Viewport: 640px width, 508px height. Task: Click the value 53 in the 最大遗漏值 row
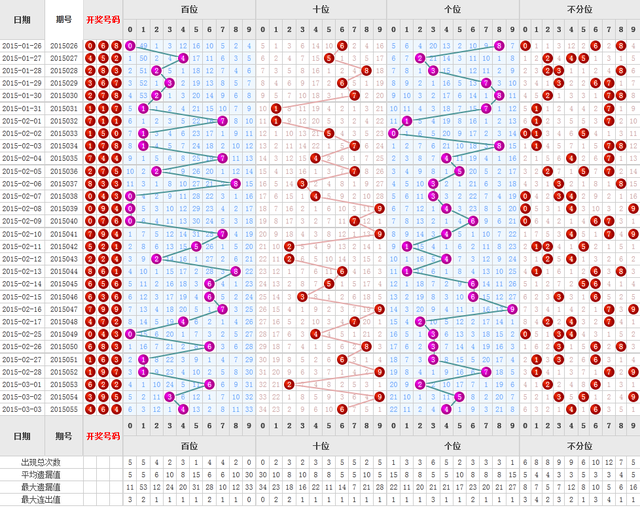(143, 487)
